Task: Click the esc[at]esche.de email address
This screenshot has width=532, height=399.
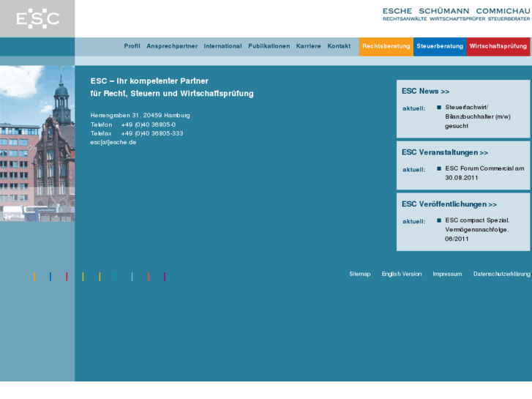Action: click(113, 142)
